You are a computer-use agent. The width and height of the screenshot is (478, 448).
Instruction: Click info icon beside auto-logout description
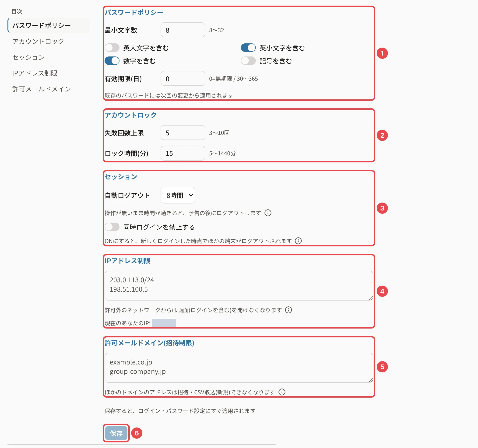point(268,213)
